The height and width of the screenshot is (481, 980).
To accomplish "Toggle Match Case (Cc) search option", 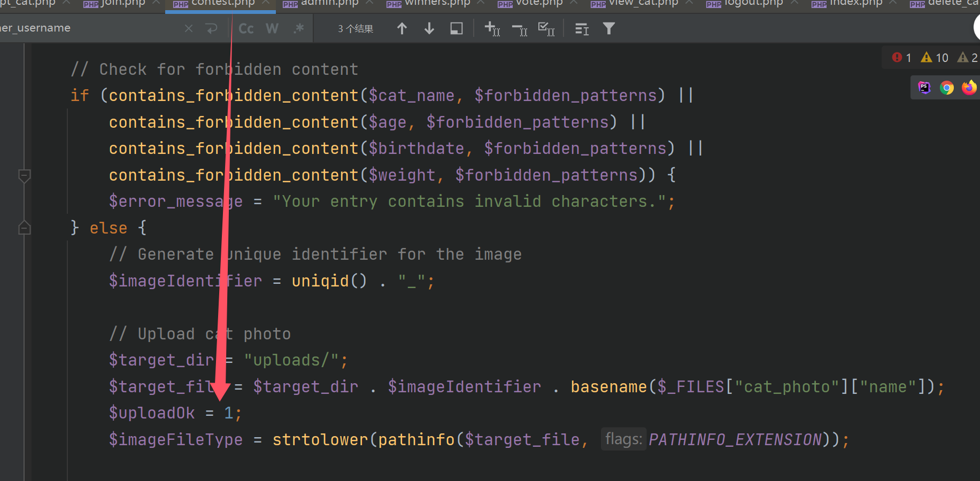I will point(246,29).
